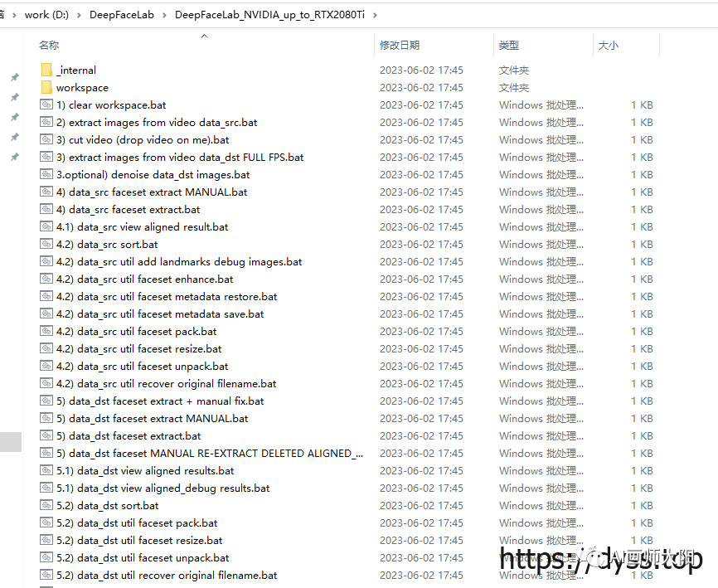
Task: Click the icon of '3) cut video (drop video on me).bat'
Action: point(46,139)
